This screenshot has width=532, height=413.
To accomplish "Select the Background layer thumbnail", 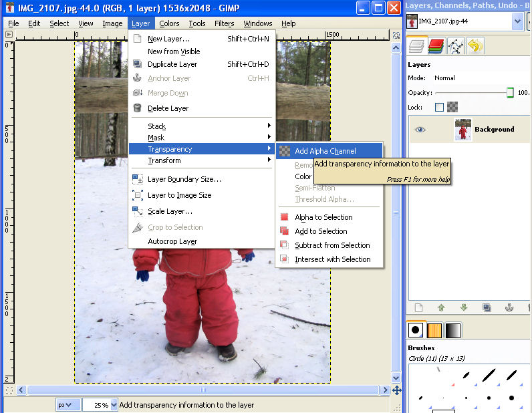I will tap(462, 129).
